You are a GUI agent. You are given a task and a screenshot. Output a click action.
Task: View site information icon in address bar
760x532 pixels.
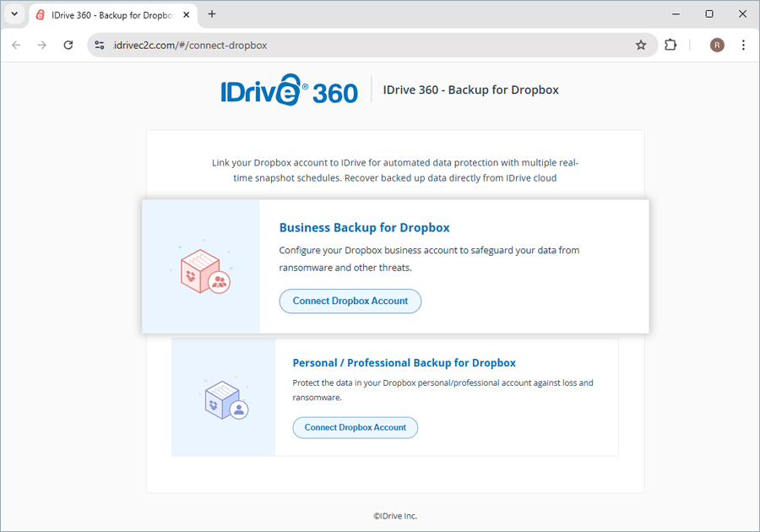[100, 45]
